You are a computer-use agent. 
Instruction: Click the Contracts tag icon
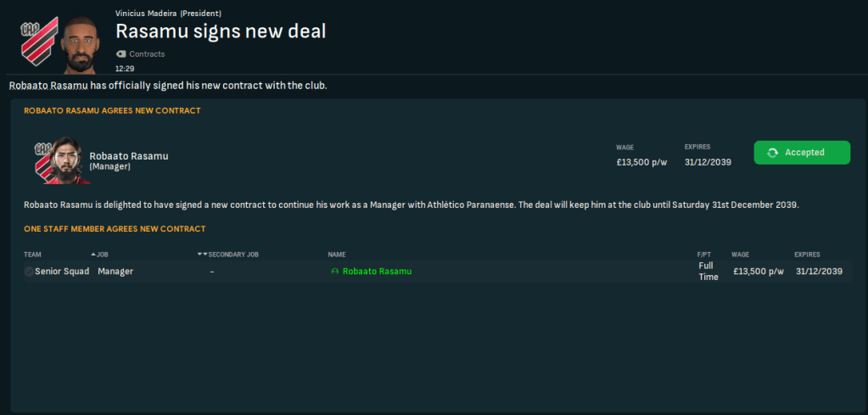click(120, 54)
